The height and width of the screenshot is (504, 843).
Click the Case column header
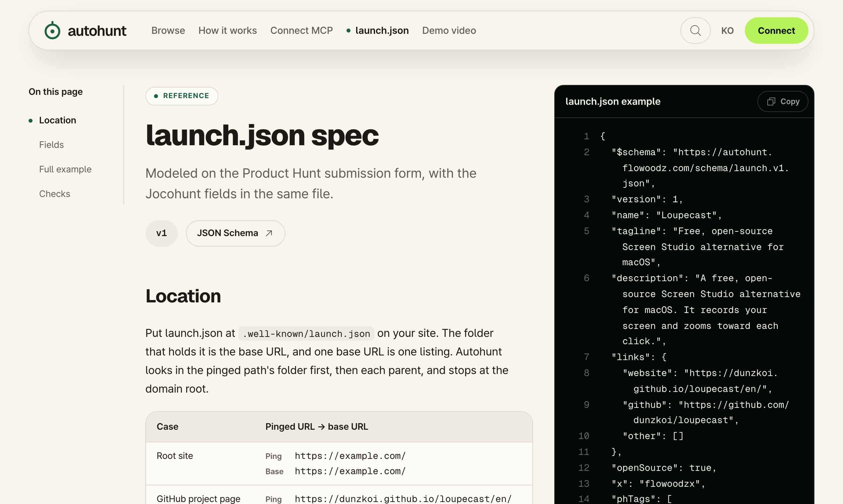click(167, 426)
